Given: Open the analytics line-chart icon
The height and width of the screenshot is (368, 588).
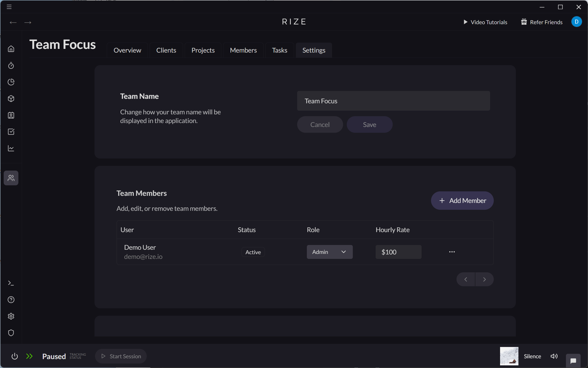Looking at the screenshot, I should (11, 148).
